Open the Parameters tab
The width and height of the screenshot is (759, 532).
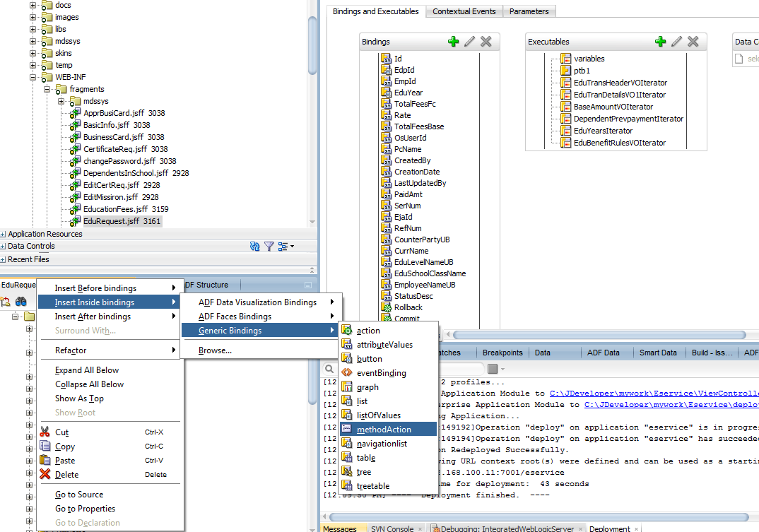[x=529, y=11]
